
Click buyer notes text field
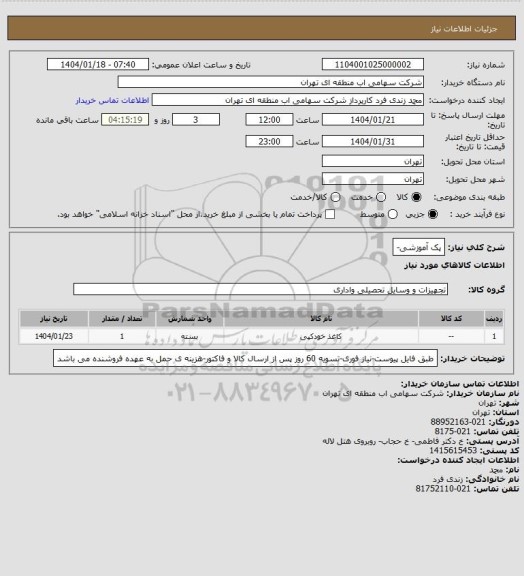tap(245, 358)
